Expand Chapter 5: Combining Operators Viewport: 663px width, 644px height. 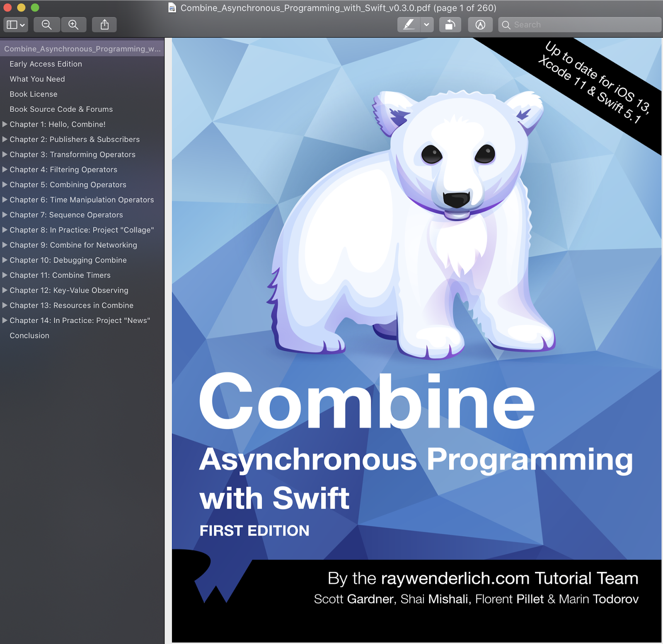pos(5,185)
